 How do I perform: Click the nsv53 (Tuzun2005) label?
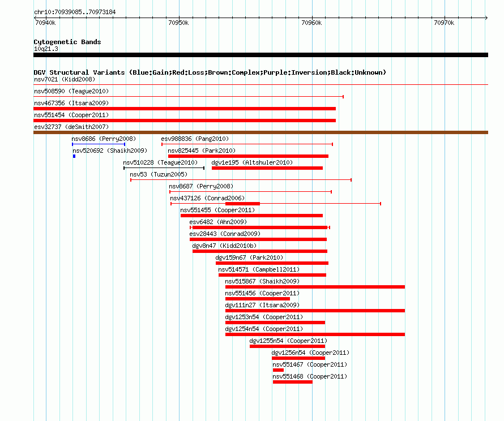pyautogui.click(x=159, y=174)
